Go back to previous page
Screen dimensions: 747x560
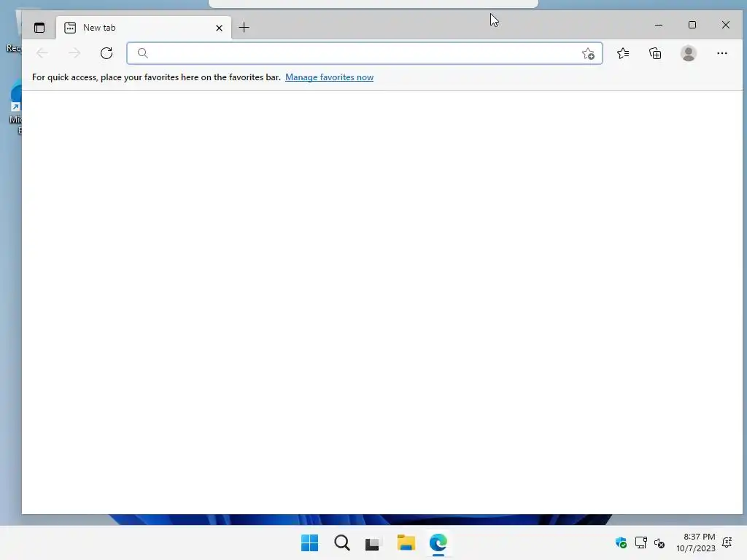[42, 53]
